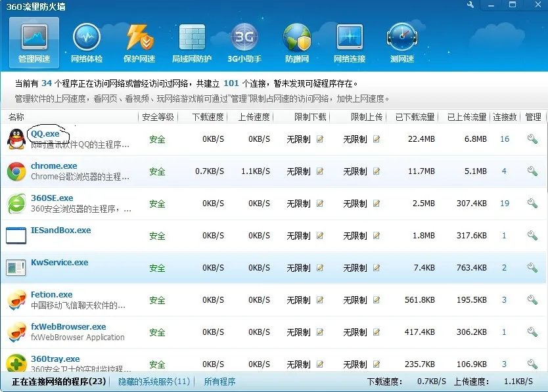
Task: Start the 测网速 speed test
Action: click(x=402, y=41)
